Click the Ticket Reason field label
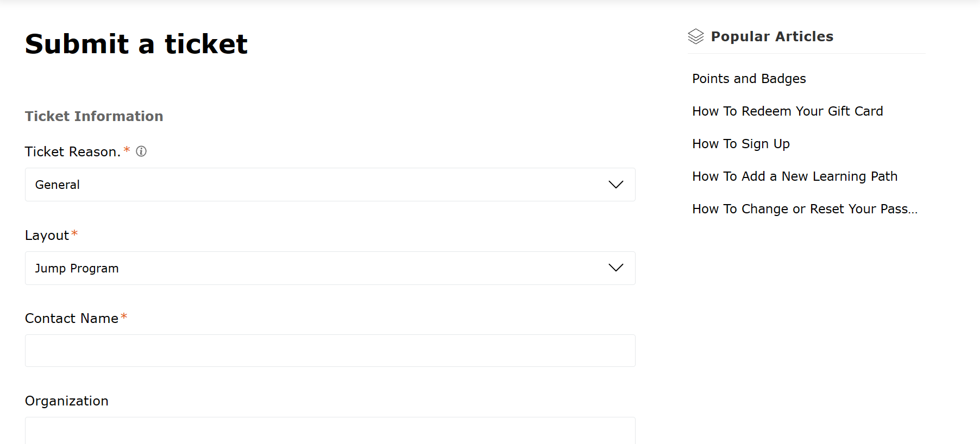Image resolution: width=980 pixels, height=444 pixels. (73, 152)
